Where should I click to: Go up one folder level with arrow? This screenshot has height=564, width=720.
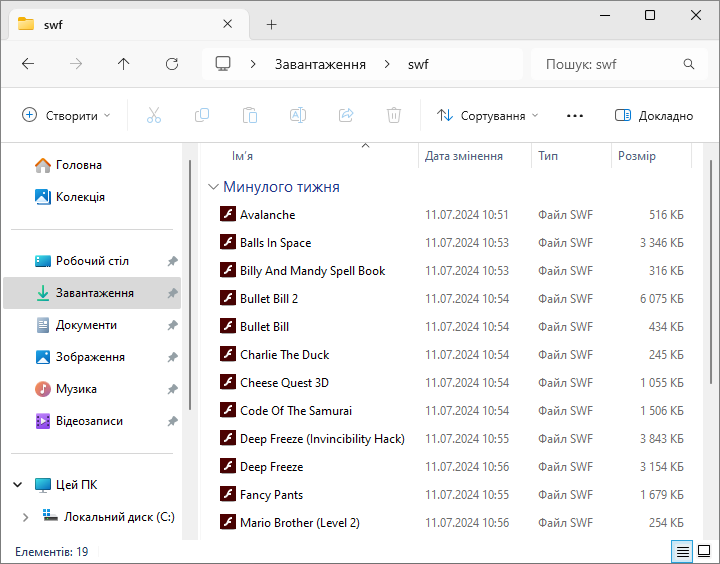coord(124,64)
